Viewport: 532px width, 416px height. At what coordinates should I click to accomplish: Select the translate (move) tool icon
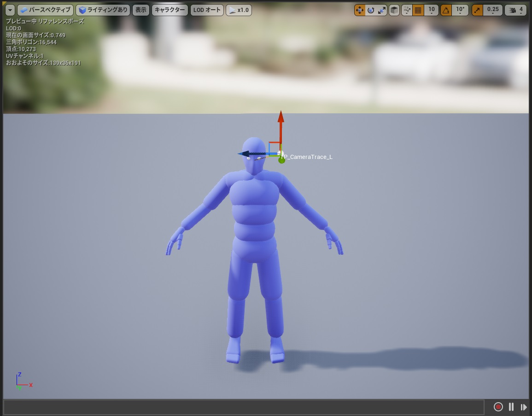coord(359,10)
